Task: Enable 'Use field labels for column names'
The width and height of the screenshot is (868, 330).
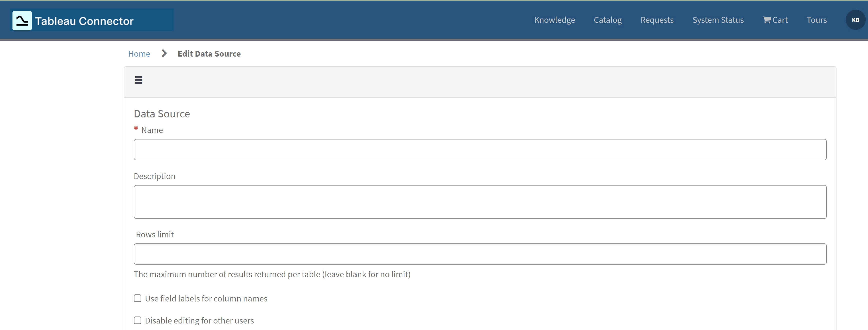Action: point(137,298)
